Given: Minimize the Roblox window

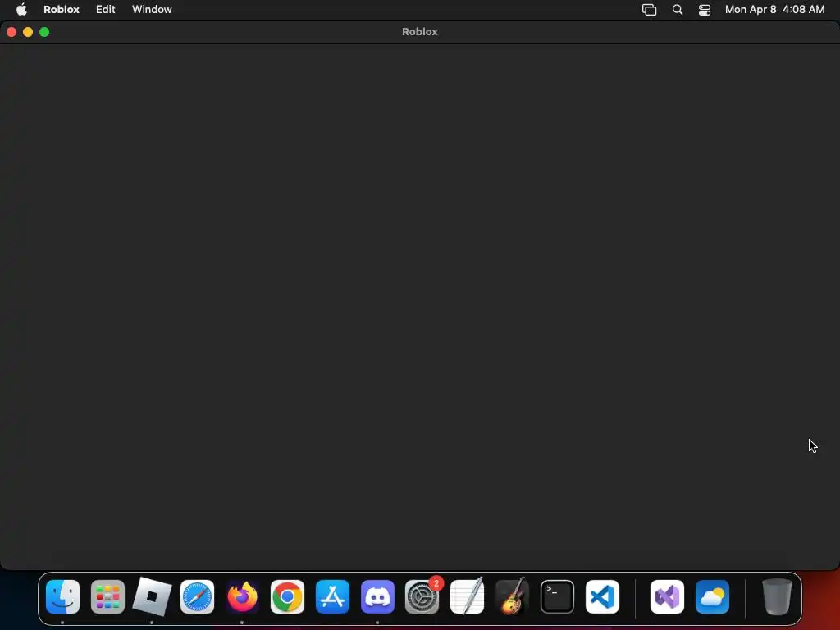Looking at the screenshot, I should (28, 32).
